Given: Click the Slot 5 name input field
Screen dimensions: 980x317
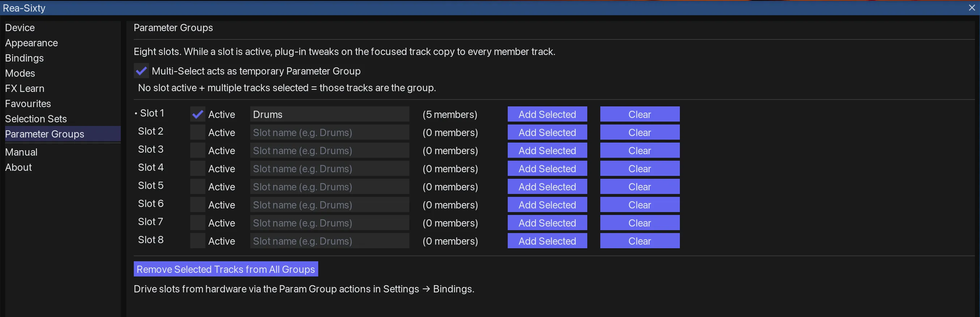Looking at the screenshot, I should click(x=329, y=186).
